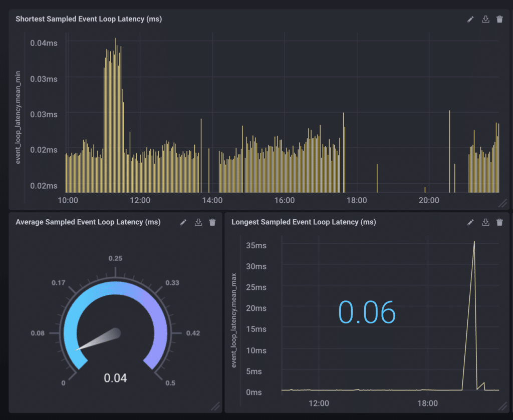Click the pencil icon on the Average Latency panel
Viewport: 513px width, 420px height.
pos(183,222)
